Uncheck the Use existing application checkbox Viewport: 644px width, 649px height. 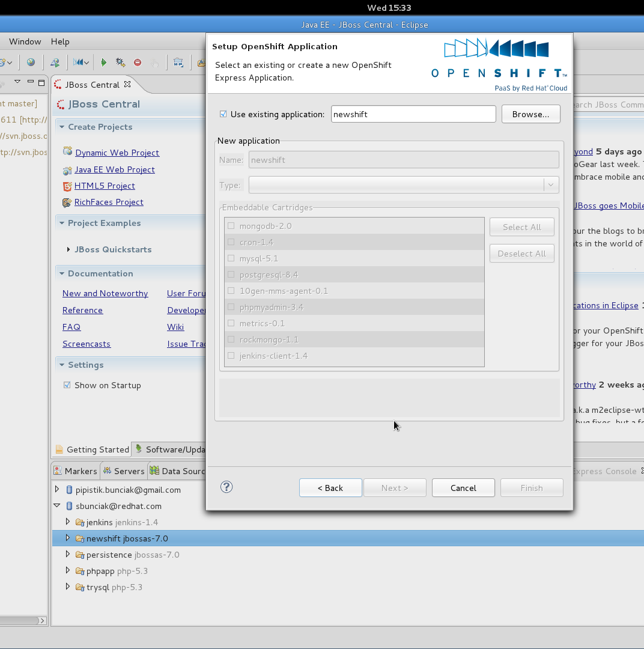click(x=223, y=114)
